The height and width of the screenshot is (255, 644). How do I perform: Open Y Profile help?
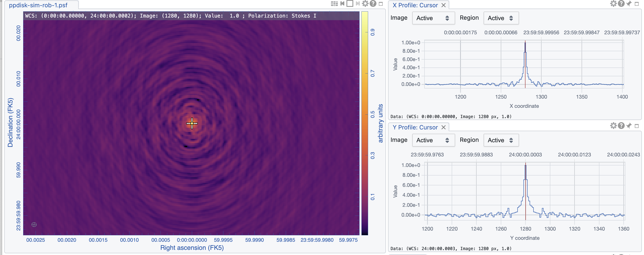pyautogui.click(x=621, y=126)
